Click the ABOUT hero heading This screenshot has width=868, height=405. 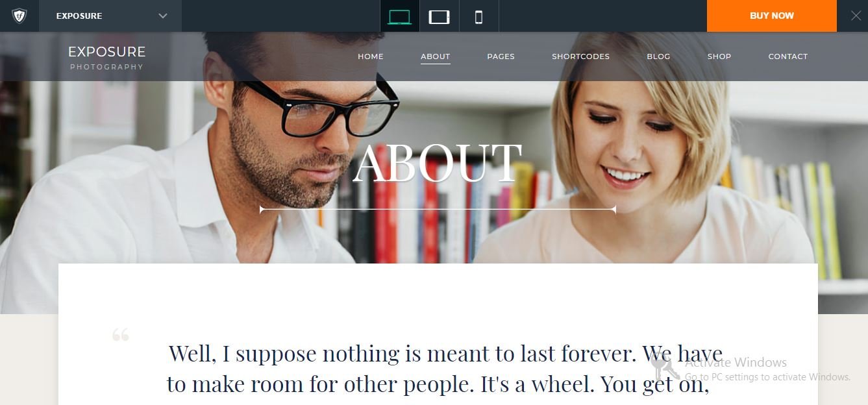[438, 163]
